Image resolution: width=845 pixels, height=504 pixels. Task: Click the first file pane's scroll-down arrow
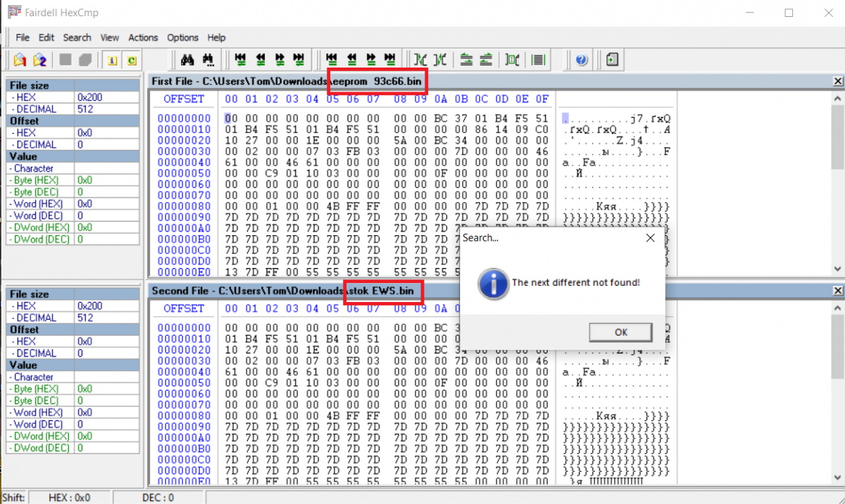[837, 268]
